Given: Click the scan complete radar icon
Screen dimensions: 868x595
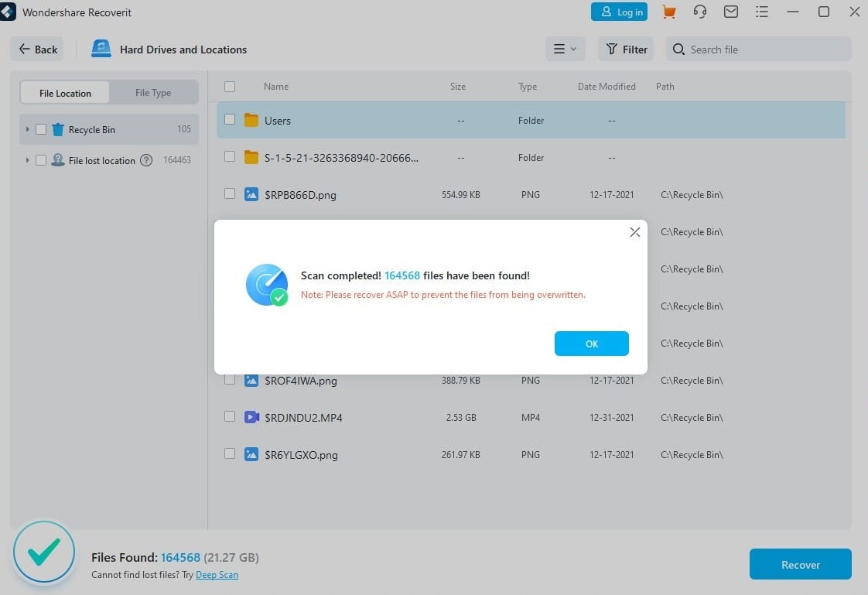Looking at the screenshot, I should point(267,285).
